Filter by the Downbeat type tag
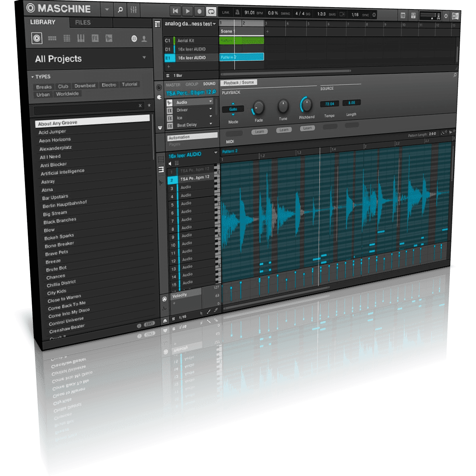This screenshot has width=476, height=476. click(x=85, y=86)
